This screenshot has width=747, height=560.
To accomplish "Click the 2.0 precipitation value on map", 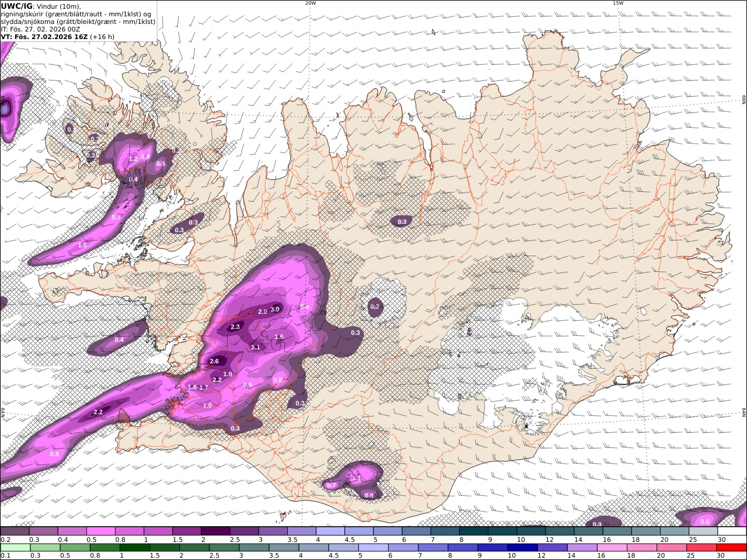I will [263, 312].
